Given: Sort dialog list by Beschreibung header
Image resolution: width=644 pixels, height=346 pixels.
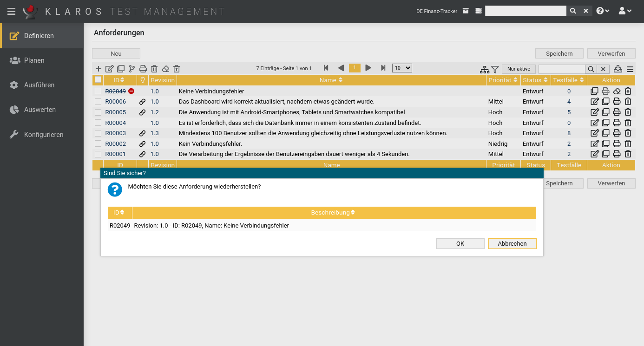Looking at the screenshot, I should click(x=334, y=213).
